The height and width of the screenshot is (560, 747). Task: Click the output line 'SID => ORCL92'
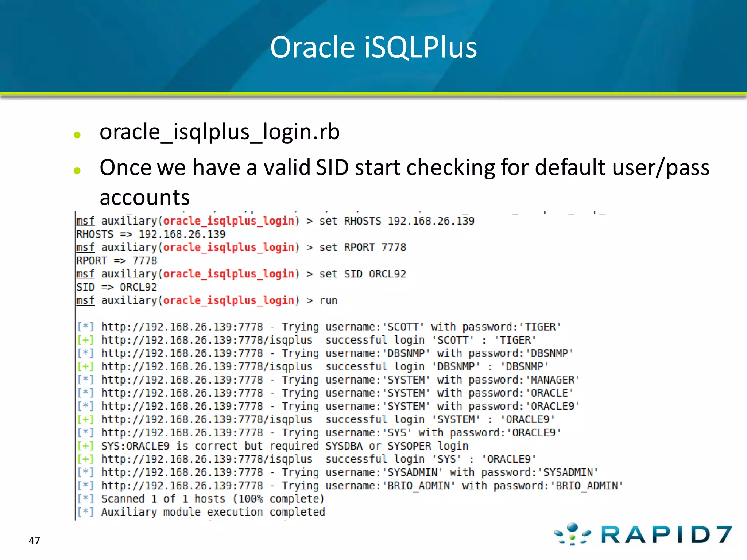pyautogui.click(x=116, y=287)
